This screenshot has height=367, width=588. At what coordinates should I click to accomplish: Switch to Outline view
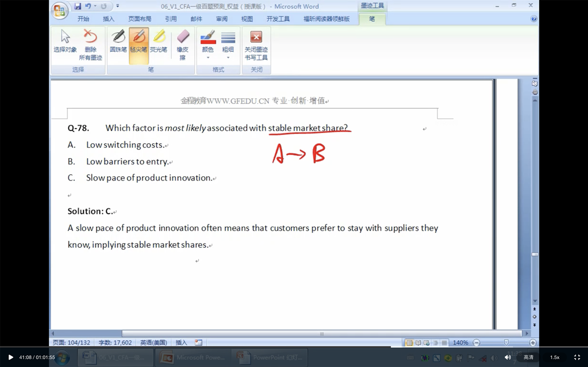tap(435, 342)
